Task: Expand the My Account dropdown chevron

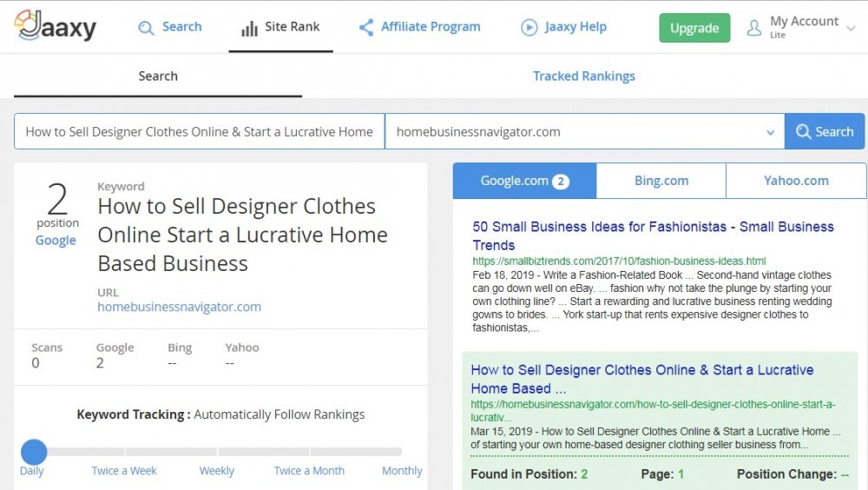Action: [x=852, y=28]
